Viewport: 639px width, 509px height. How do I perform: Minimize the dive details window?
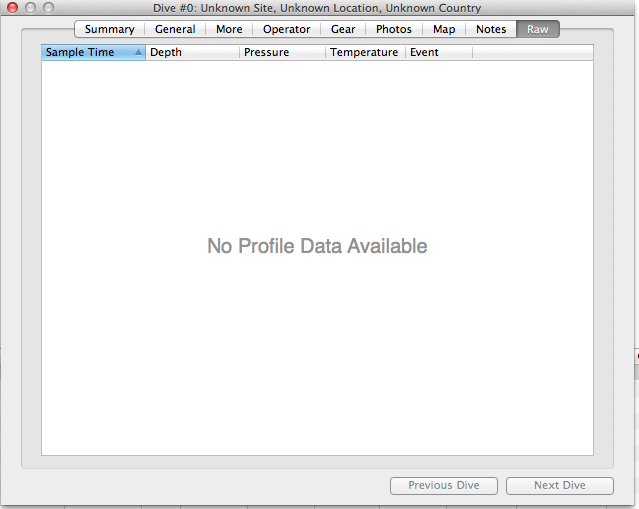coord(30,8)
